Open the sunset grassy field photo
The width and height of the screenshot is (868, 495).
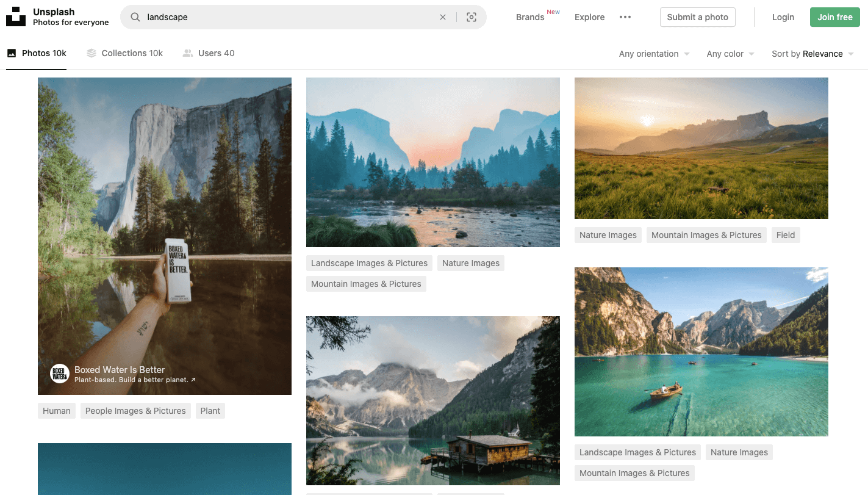point(701,148)
